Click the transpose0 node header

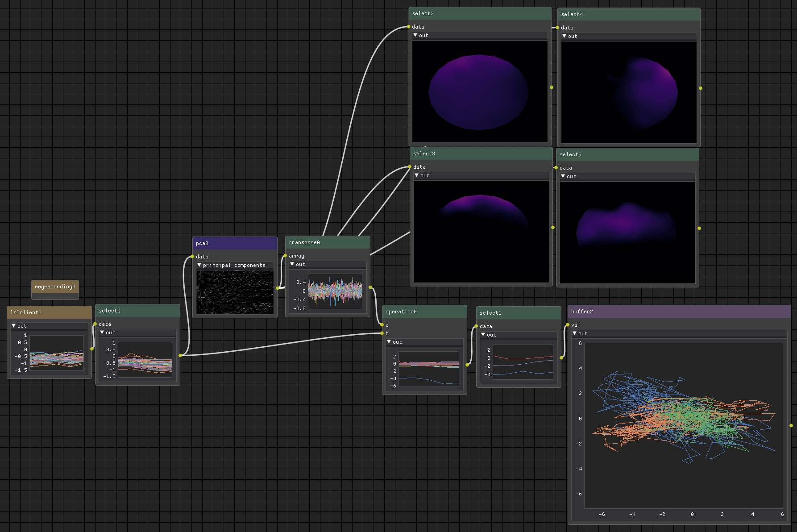coord(327,242)
